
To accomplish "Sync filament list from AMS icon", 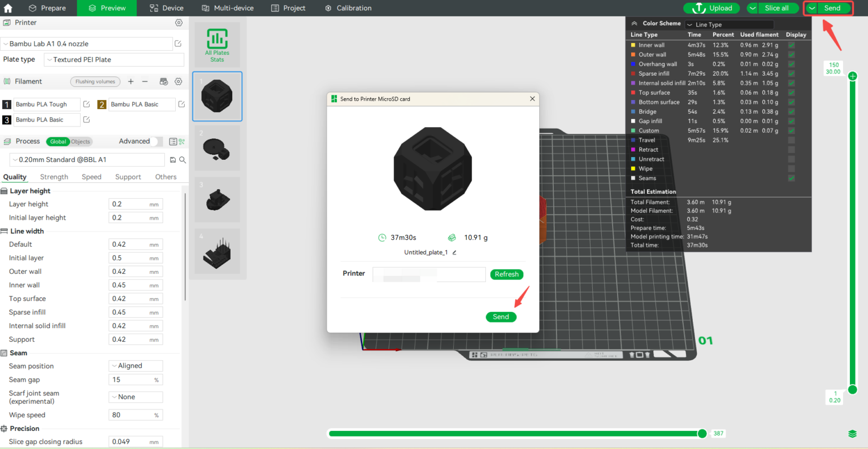I will coord(163,81).
